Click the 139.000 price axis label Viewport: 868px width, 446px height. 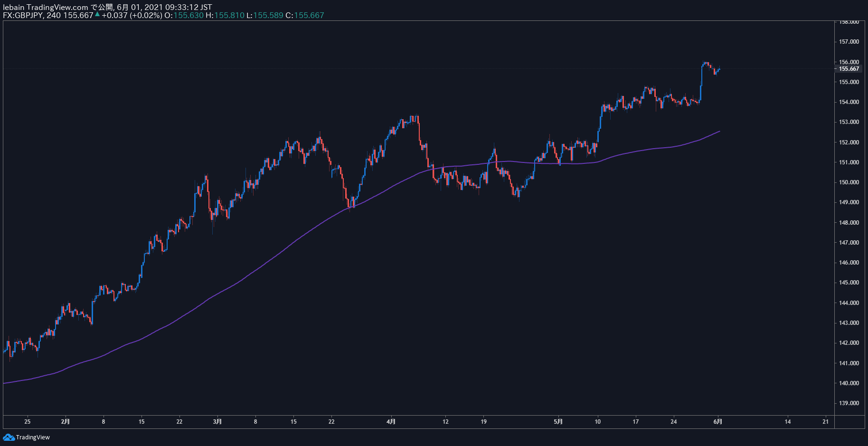coord(849,403)
